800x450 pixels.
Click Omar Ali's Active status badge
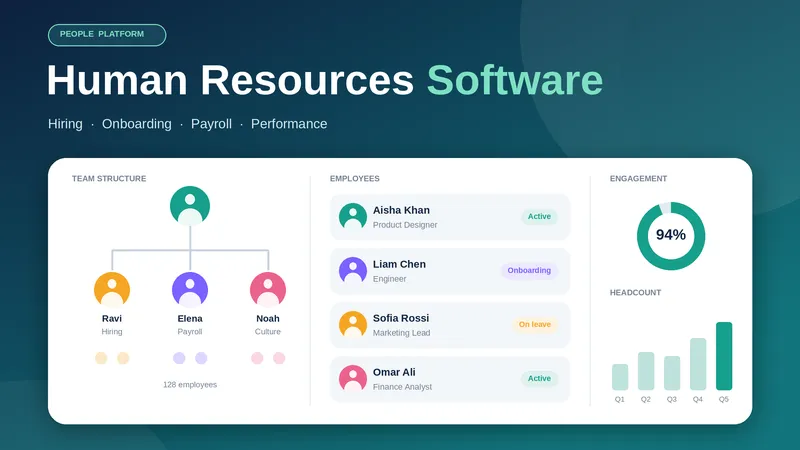pos(539,379)
